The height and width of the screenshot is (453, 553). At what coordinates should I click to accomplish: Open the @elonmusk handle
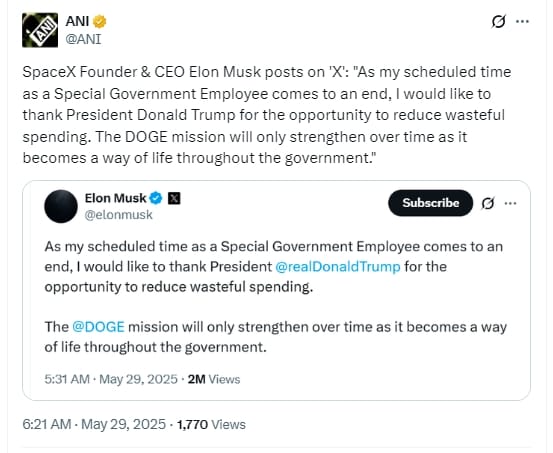click(118, 215)
